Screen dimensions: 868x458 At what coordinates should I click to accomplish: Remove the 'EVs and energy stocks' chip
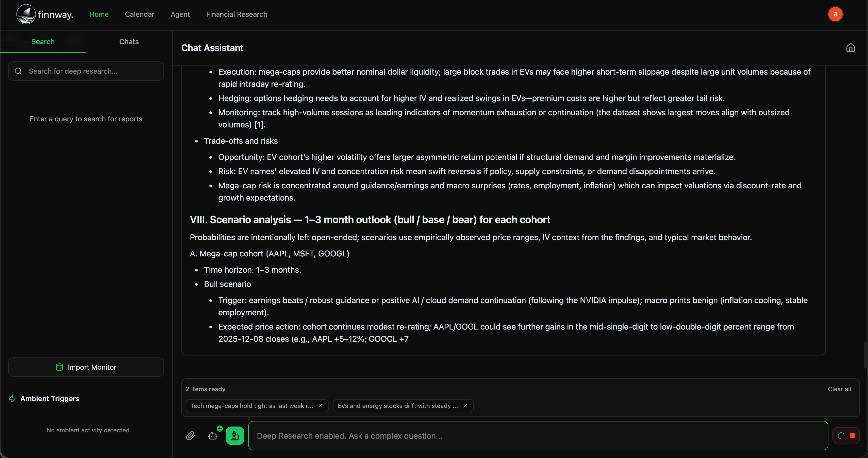[465, 406]
